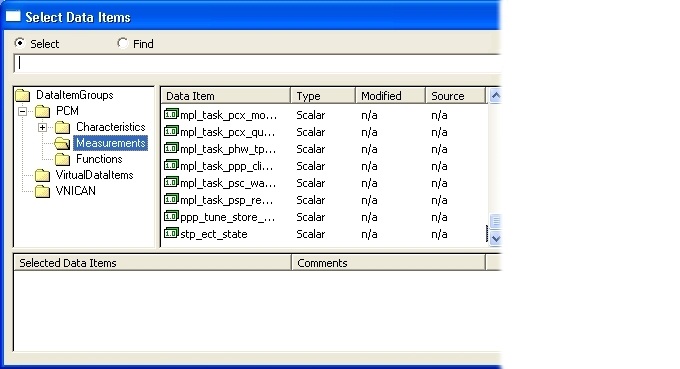The width and height of the screenshot is (680, 369).
Task: Select data item mpl_task_pcx_mo…
Action: 228,115
